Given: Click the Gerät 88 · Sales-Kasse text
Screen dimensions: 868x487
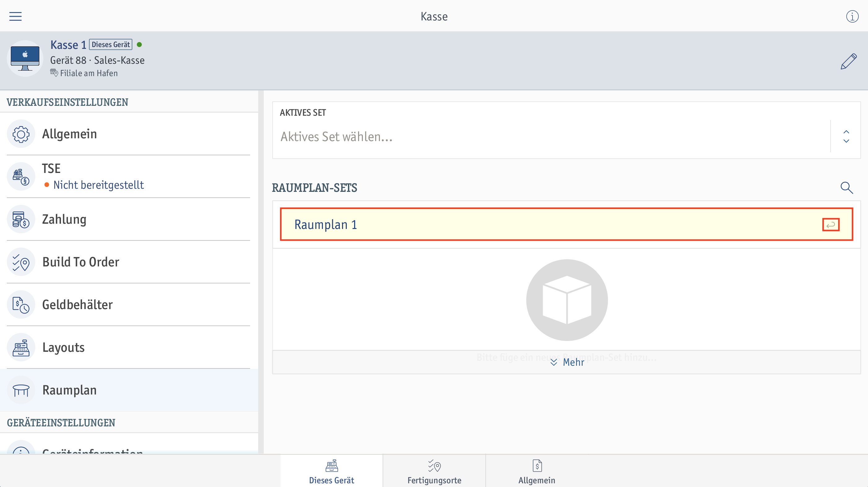Looking at the screenshot, I should point(98,60).
